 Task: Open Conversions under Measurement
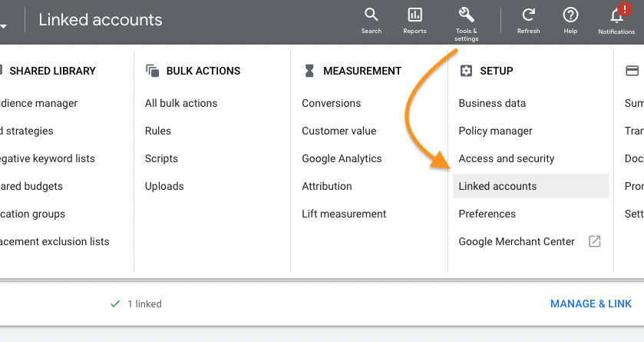pos(331,103)
